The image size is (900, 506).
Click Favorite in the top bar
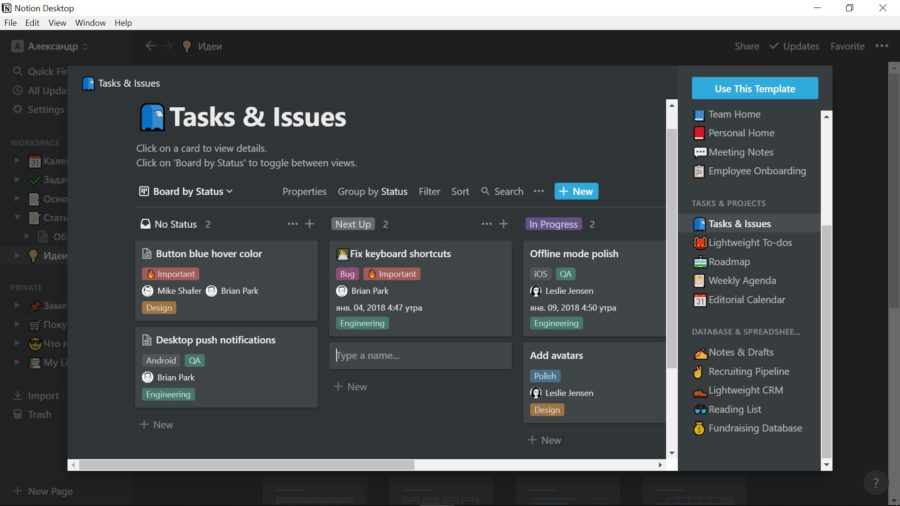[847, 46]
